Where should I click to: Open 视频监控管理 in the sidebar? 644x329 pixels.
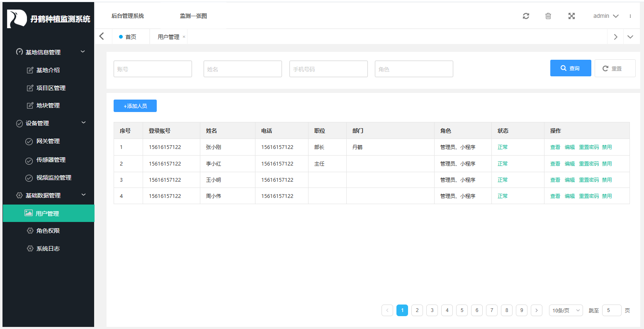click(54, 178)
